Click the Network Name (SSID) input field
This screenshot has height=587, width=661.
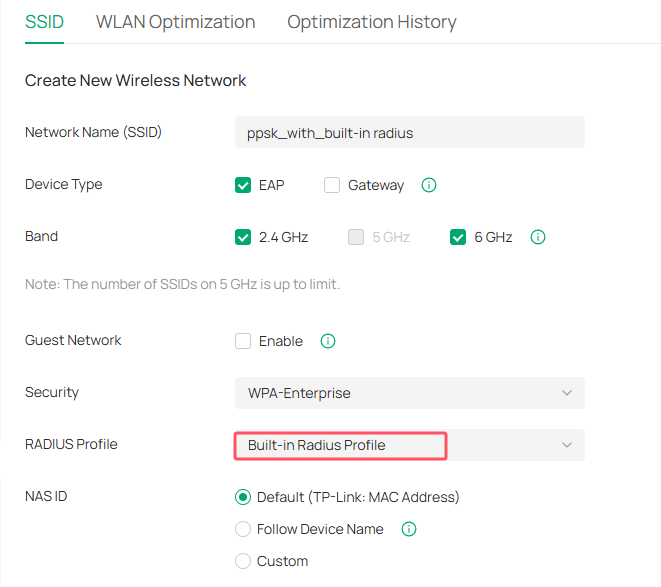pyautogui.click(x=409, y=133)
